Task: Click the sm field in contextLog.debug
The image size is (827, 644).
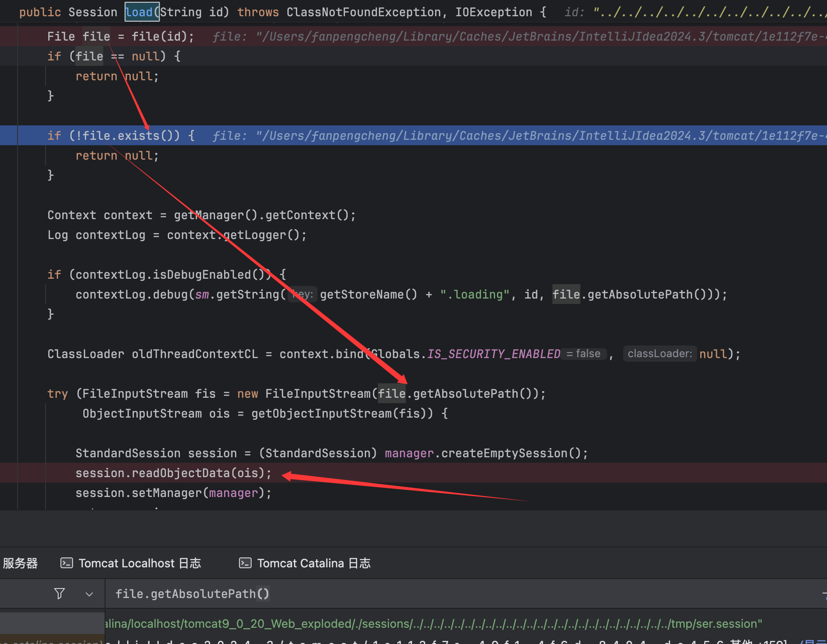Action: [x=202, y=294]
